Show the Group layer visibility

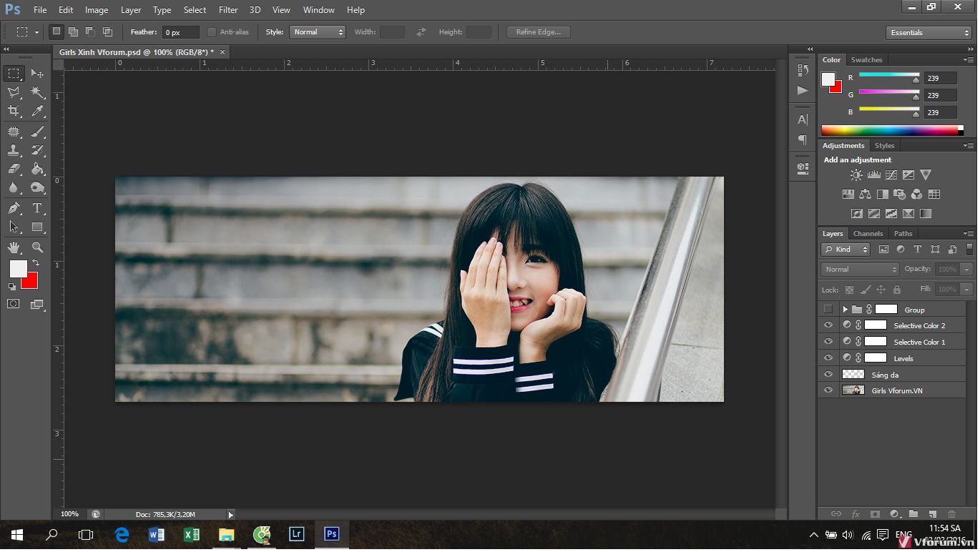pyautogui.click(x=828, y=309)
